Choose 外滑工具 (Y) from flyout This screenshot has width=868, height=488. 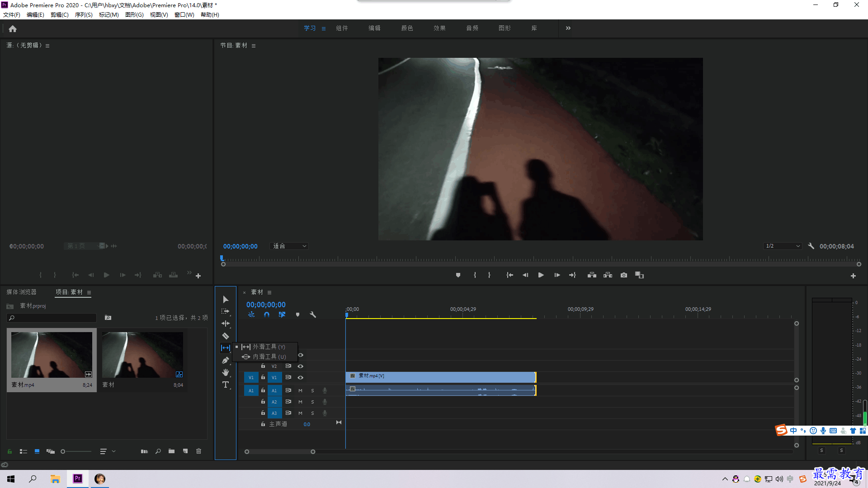coord(265,347)
